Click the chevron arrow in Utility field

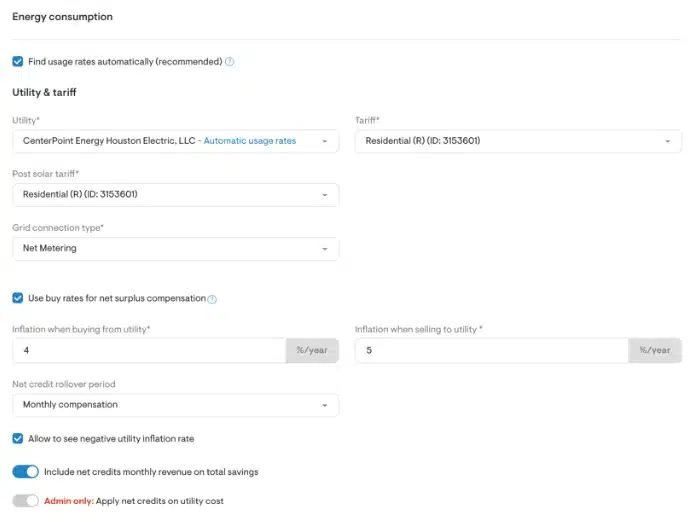tap(324, 141)
